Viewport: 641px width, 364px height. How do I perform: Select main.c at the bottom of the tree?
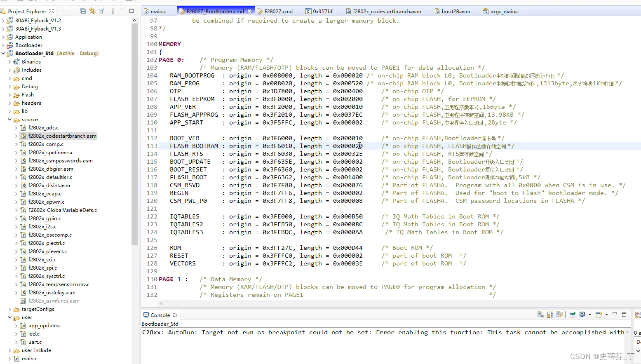tap(29, 358)
